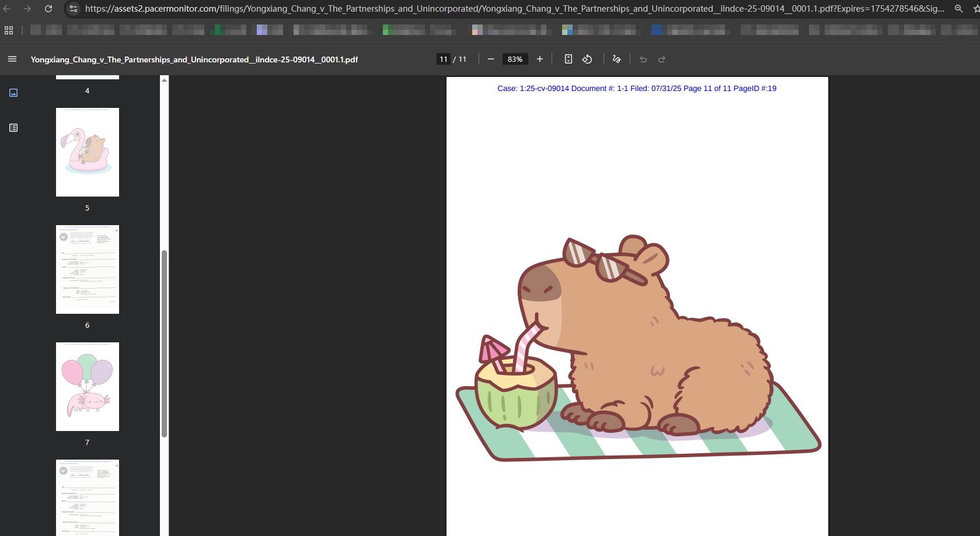Toggle the PDF sidebar menu
This screenshot has height=536, width=980.
pos(12,59)
